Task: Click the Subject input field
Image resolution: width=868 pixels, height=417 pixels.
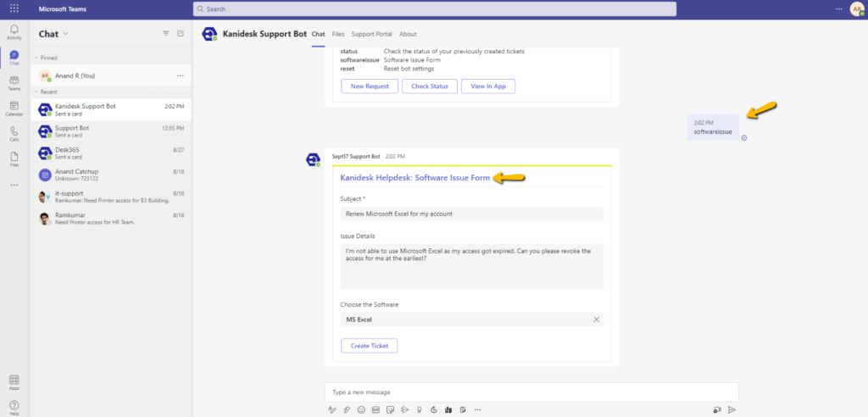Action: pos(471,214)
